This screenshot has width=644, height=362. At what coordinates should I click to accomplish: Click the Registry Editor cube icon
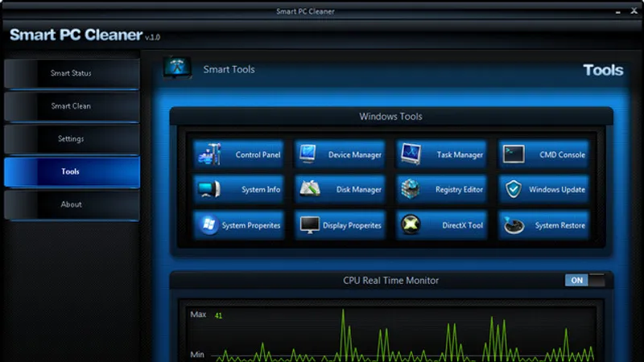411,189
